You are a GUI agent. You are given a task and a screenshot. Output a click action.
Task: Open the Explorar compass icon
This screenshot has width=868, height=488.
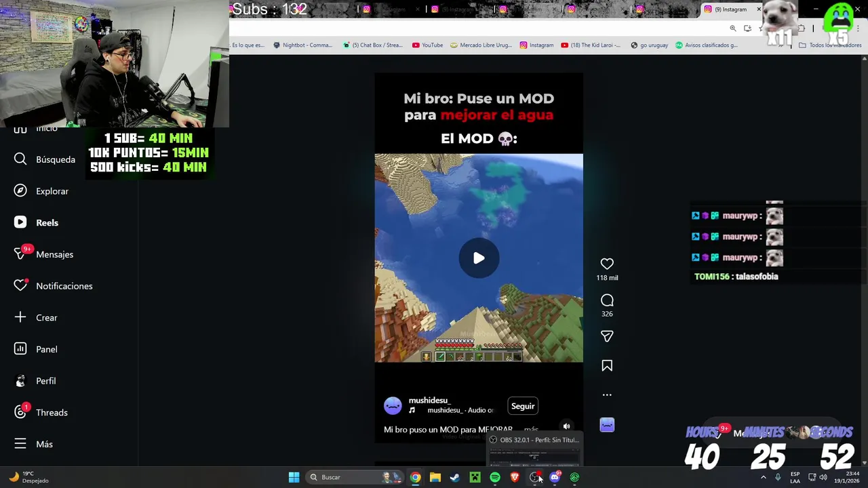tap(20, 191)
